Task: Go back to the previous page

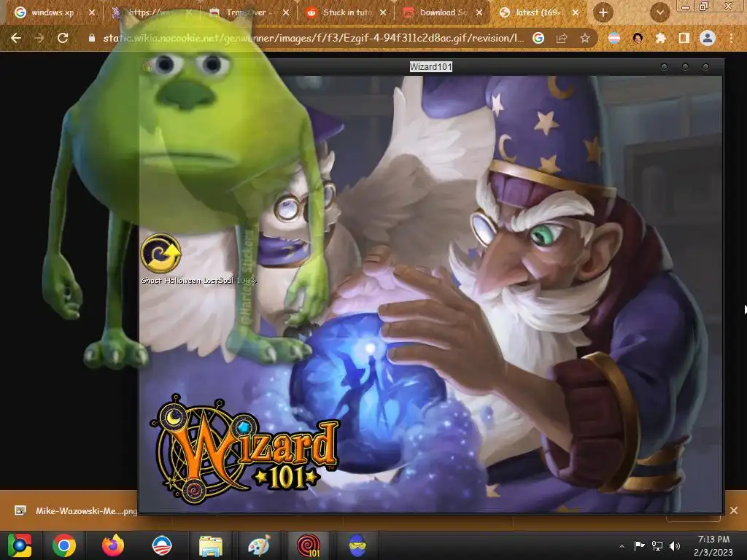Action: (x=16, y=38)
